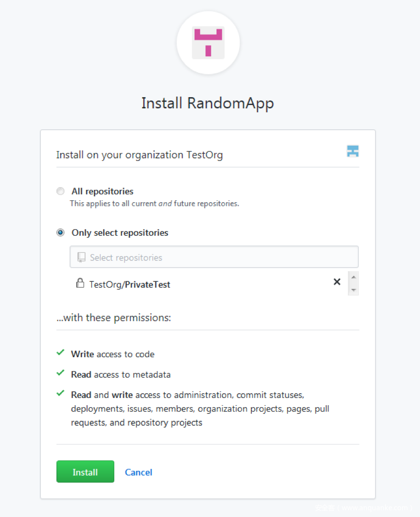420x517 pixels.
Task: Click the checkmark beside Read access to metadata
Action: [61, 373]
